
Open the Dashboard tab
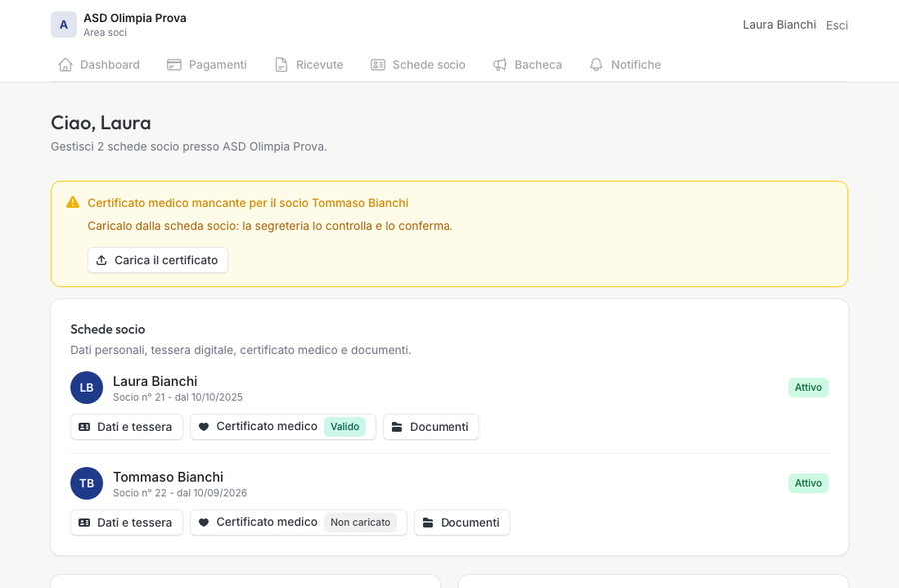tap(99, 65)
